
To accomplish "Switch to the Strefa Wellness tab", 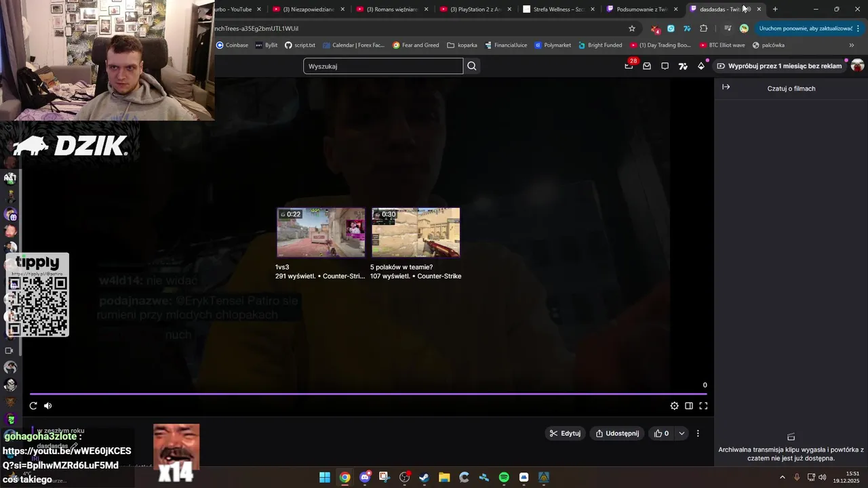I will (x=559, y=9).
